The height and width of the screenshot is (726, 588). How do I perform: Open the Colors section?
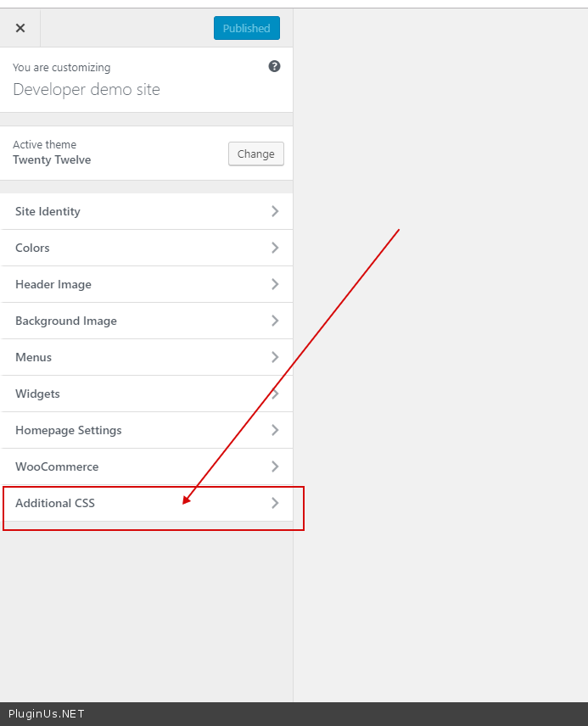(33, 248)
